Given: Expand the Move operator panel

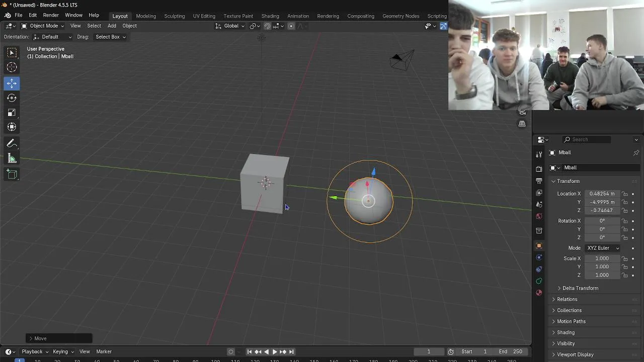Looking at the screenshot, I should [59, 339].
